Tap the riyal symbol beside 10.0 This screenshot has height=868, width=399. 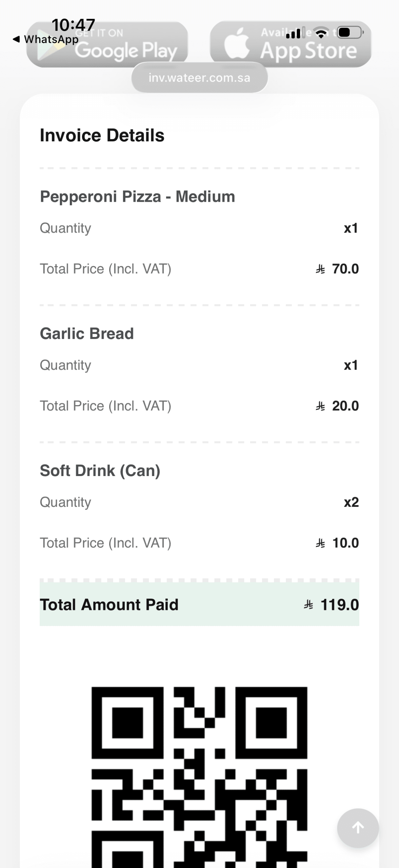tap(320, 543)
